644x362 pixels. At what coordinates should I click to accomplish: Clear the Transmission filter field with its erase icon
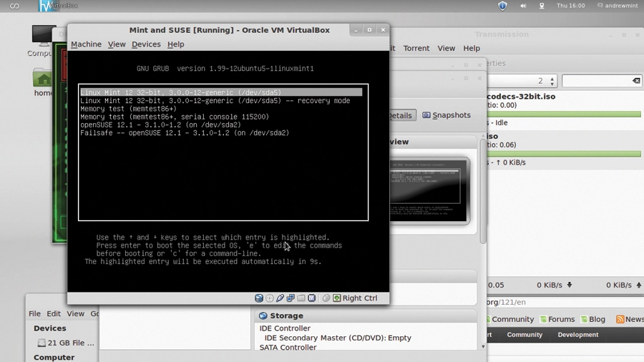[x=636, y=81]
